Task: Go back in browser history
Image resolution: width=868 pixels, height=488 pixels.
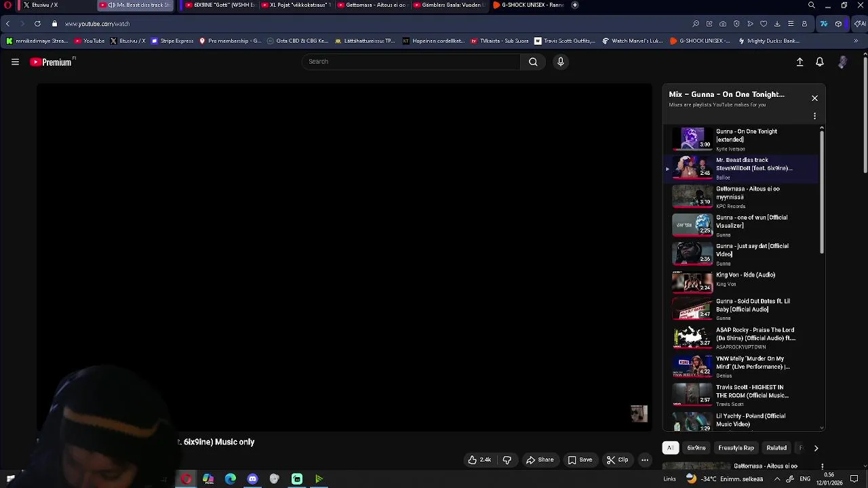Action: (7, 24)
